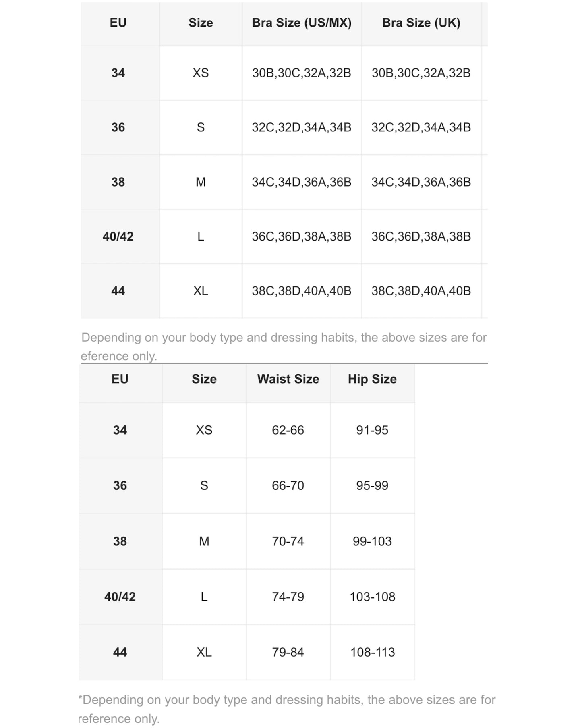Select hip measurement 103-108
Screen dimensions: 582x728
click(x=372, y=597)
